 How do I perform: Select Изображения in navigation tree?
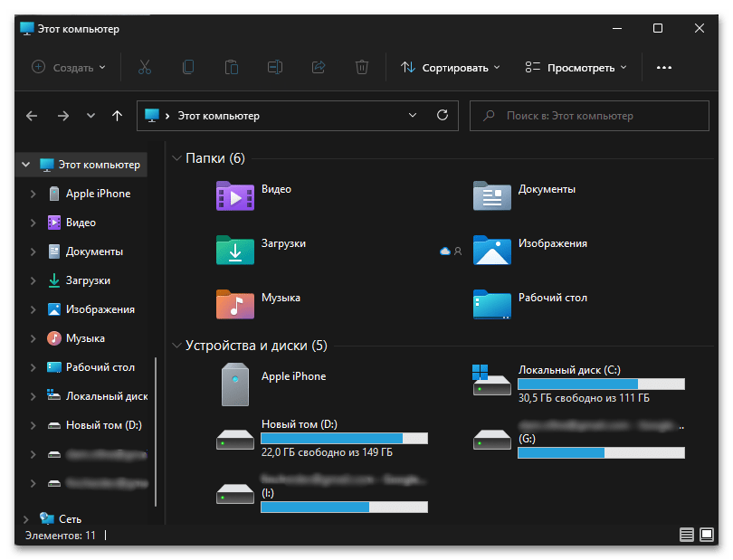pyautogui.click(x=90, y=309)
